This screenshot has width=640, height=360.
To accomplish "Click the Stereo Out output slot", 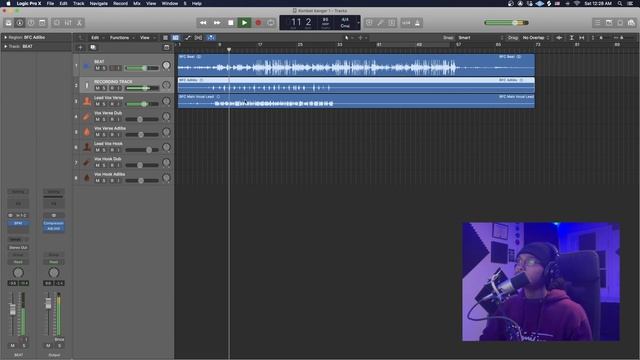I will point(18,248).
